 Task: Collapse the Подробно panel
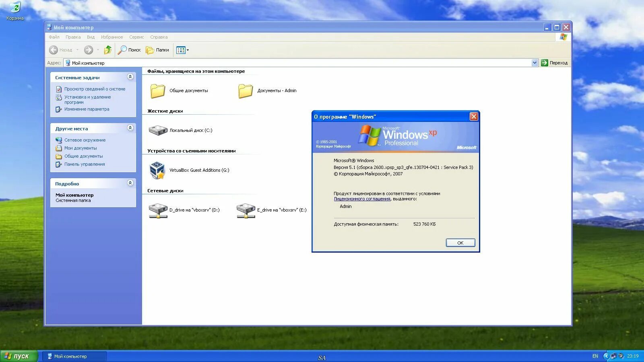pyautogui.click(x=130, y=183)
